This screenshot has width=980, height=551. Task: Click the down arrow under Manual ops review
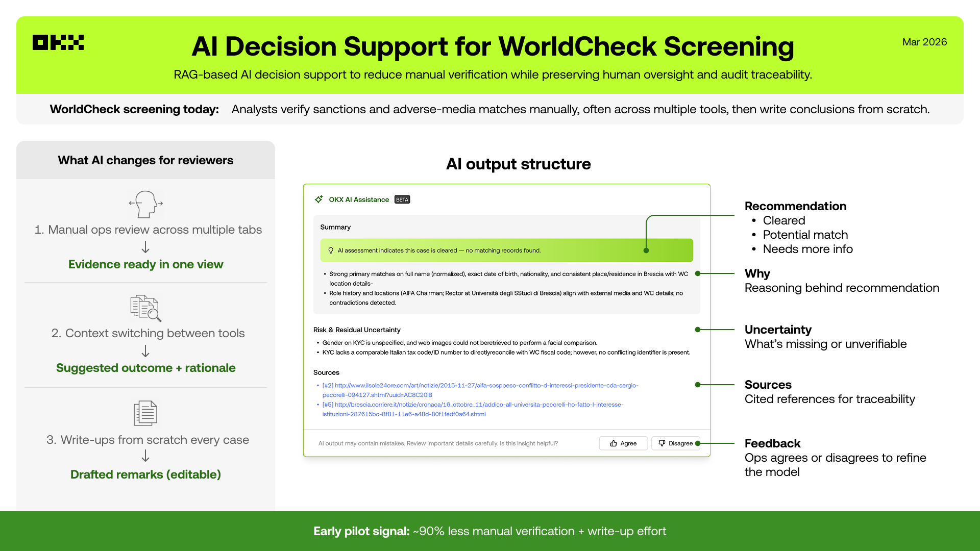click(145, 247)
